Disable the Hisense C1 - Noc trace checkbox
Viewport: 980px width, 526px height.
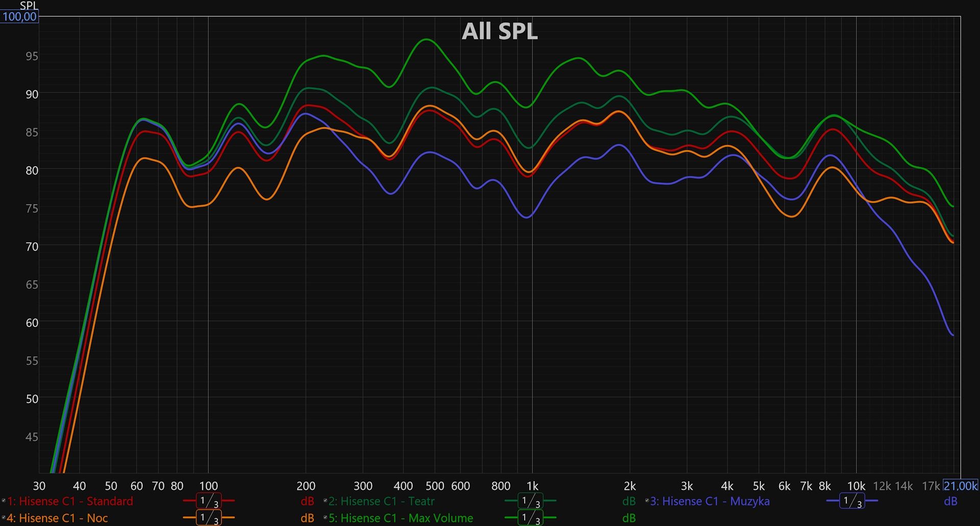click(x=4, y=518)
